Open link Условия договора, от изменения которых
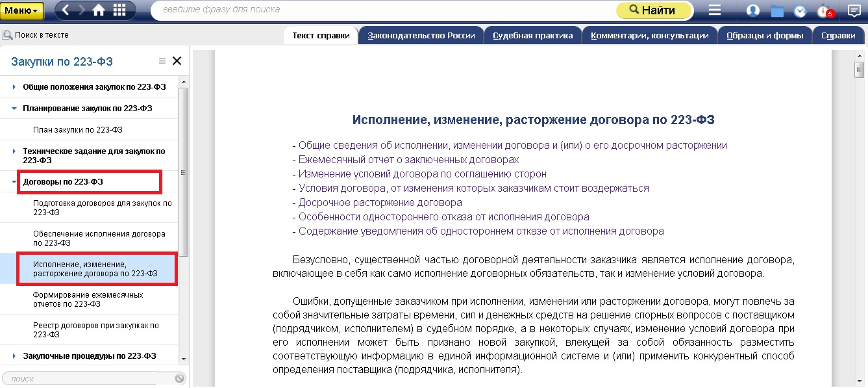The width and height of the screenshot is (868, 388). (474, 188)
